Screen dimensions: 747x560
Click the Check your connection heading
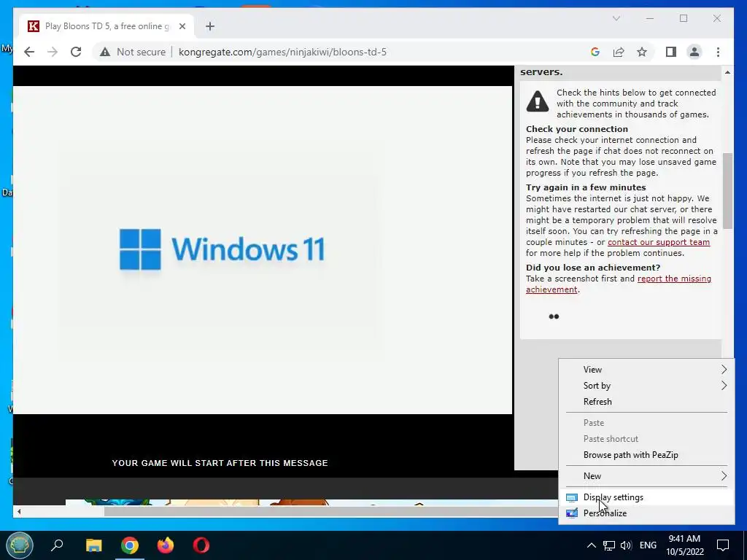(x=577, y=129)
